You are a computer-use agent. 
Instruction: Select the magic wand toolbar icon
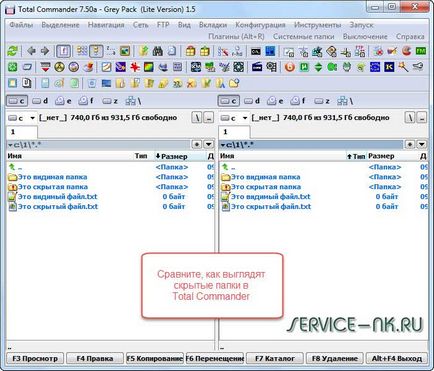[403, 67]
